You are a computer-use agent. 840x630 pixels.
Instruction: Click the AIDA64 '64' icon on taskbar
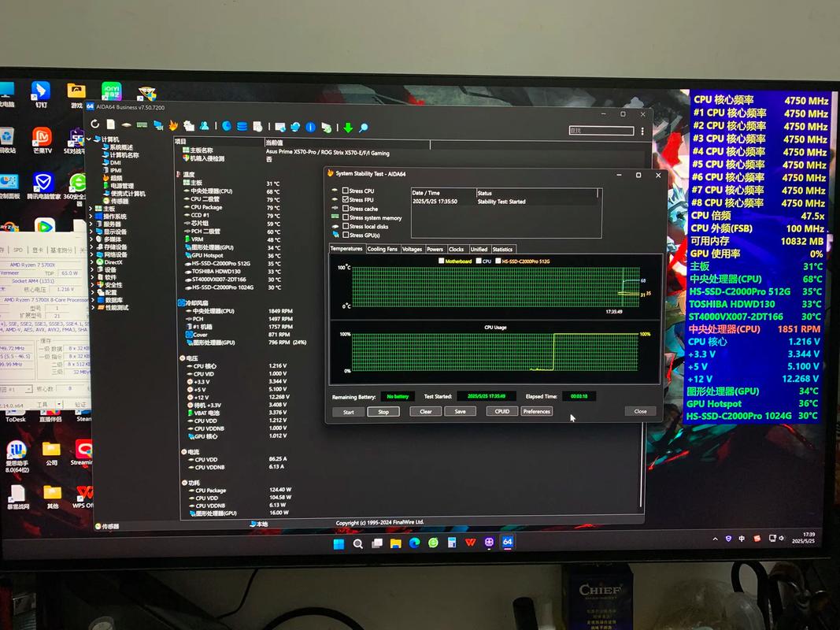click(x=507, y=542)
